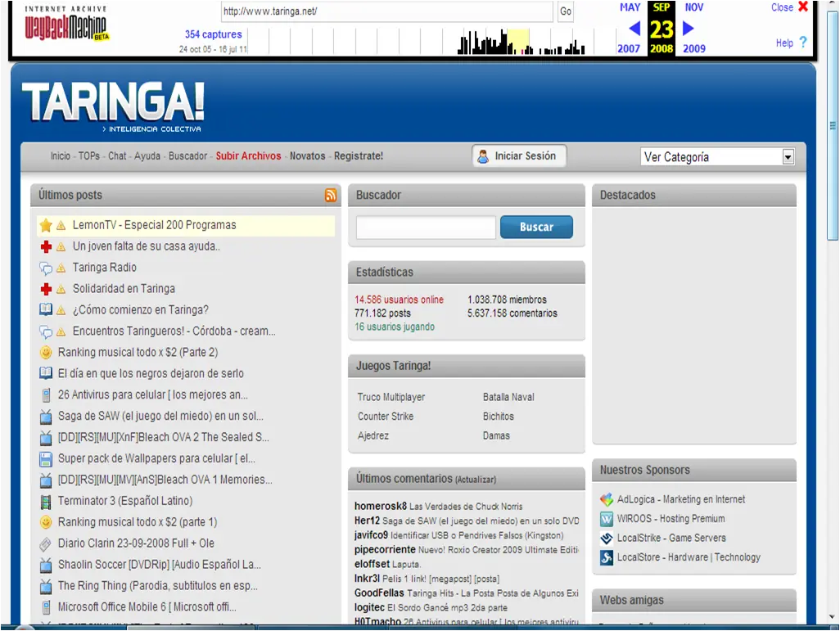Click the scrollbar down arrow

[x=833, y=616]
